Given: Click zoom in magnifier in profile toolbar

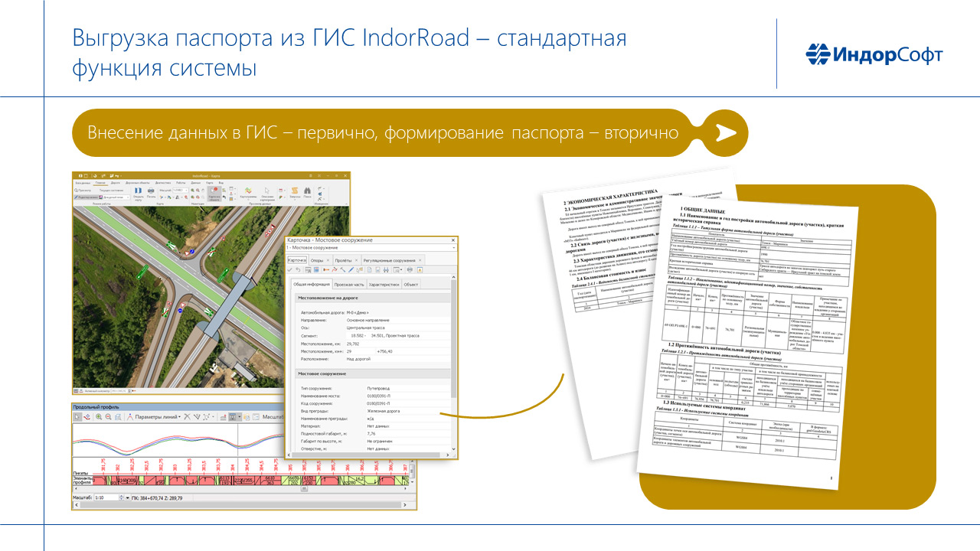Looking at the screenshot, I should 99,417.
